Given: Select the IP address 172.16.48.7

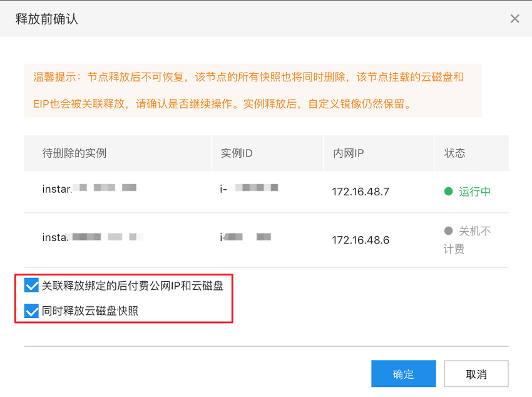Looking at the screenshot, I should coord(361,192).
